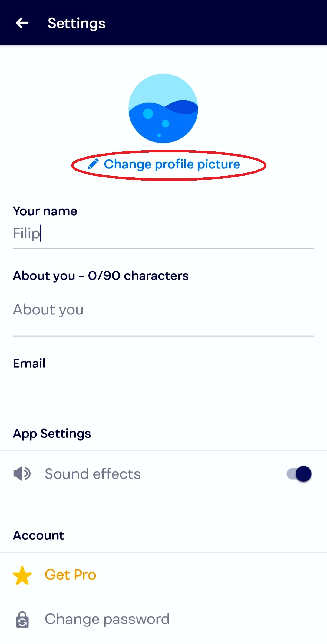Click the blue wave profile avatar
The height and width of the screenshot is (644, 327).
(x=163, y=109)
